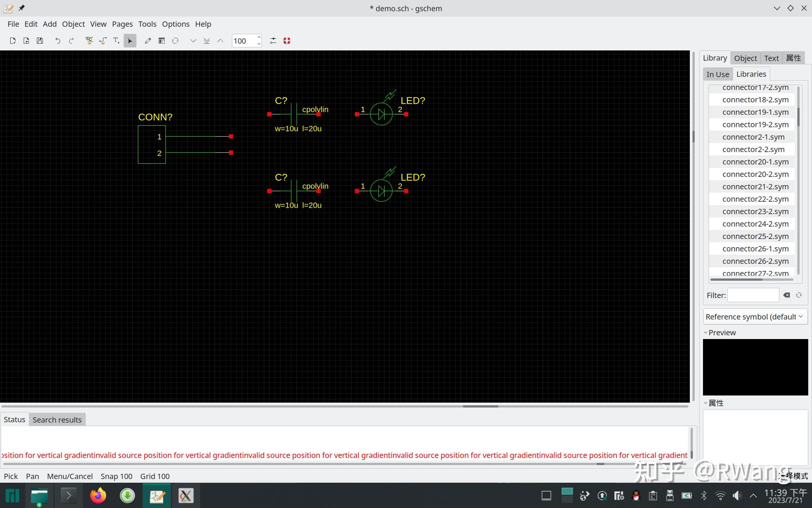Open help via the lifebuoy icon
This screenshot has height=508, width=812.
pos(287,41)
